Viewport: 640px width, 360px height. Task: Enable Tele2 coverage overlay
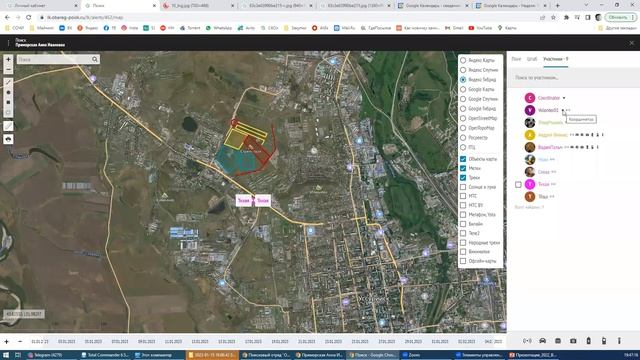tap(463, 233)
